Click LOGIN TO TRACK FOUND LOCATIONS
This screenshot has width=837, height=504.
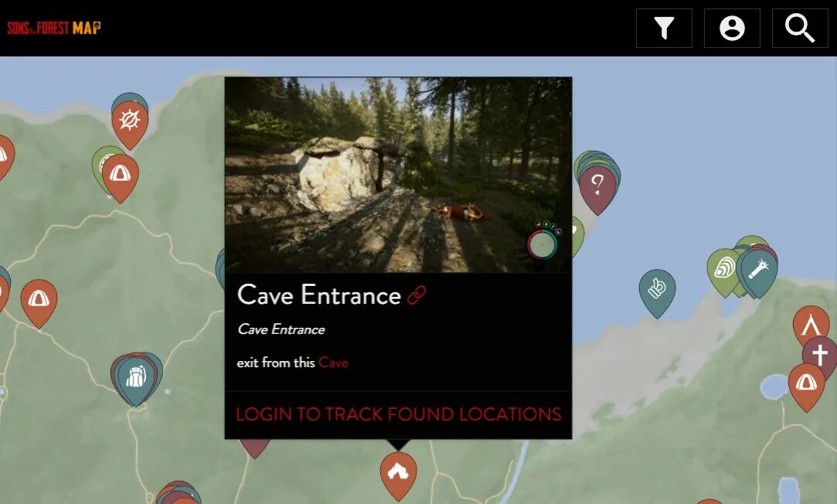coord(399,414)
